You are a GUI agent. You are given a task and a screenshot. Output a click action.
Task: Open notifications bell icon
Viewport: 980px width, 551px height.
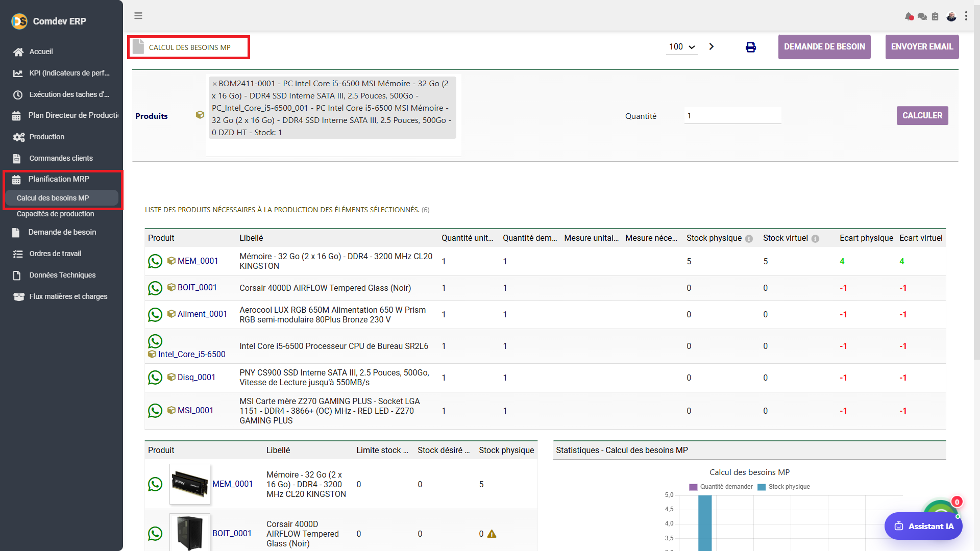[909, 16]
